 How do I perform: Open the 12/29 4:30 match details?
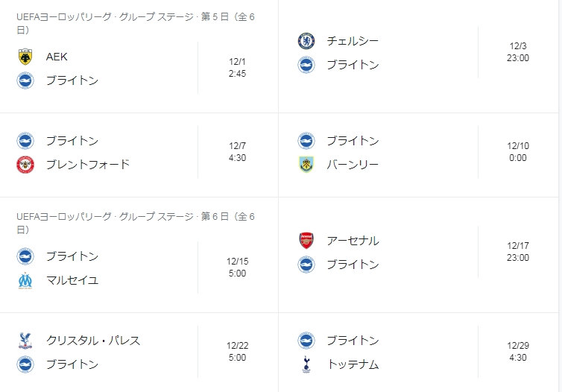coord(518,352)
